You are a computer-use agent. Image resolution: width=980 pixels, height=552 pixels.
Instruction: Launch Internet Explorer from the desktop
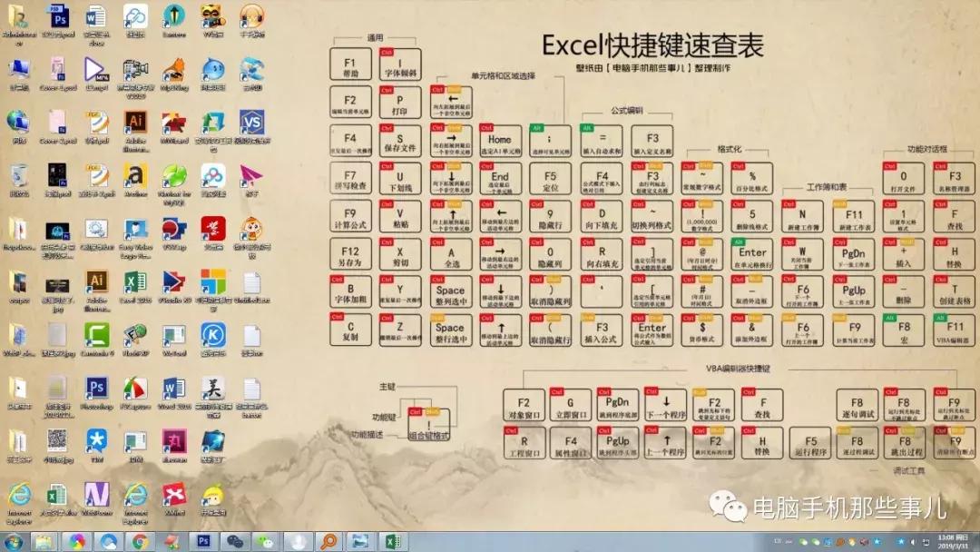pos(18,496)
